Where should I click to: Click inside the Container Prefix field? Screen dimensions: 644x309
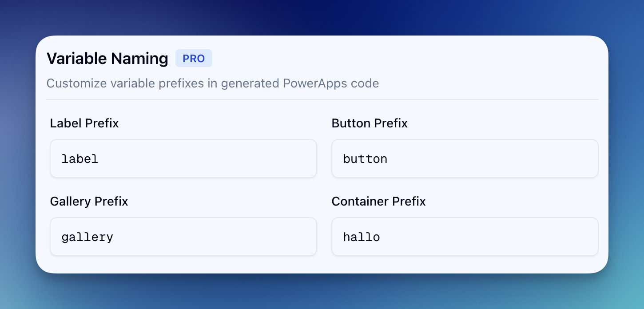click(x=465, y=236)
